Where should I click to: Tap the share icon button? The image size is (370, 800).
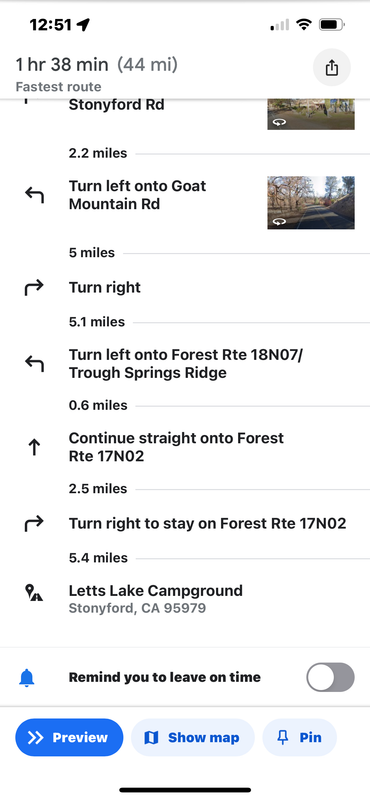click(x=332, y=67)
